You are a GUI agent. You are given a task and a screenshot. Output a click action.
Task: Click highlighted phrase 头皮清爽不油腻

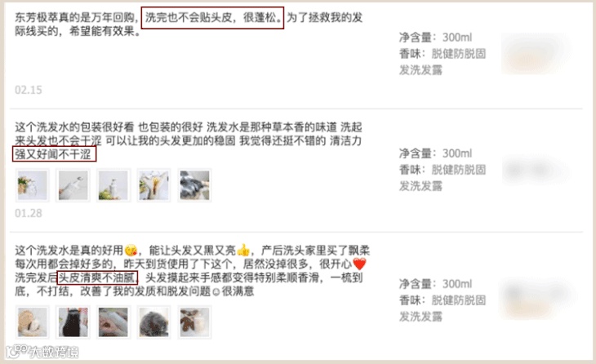coord(97,277)
